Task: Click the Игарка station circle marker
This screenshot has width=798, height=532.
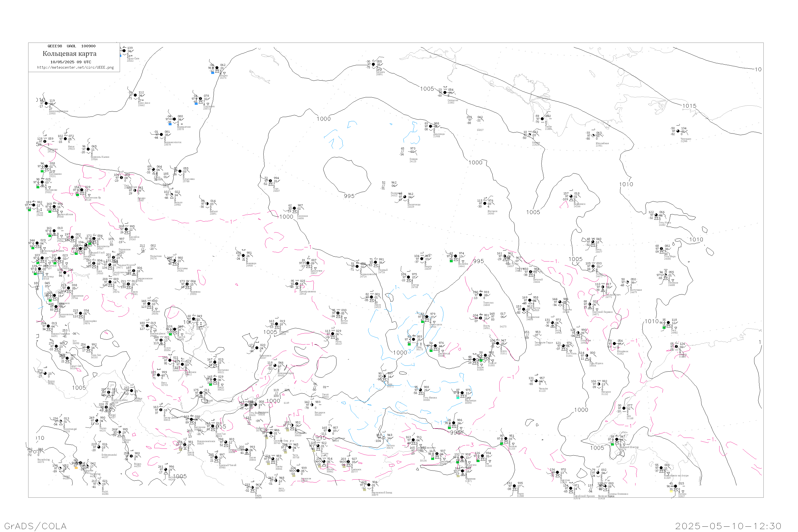Action: [217, 68]
